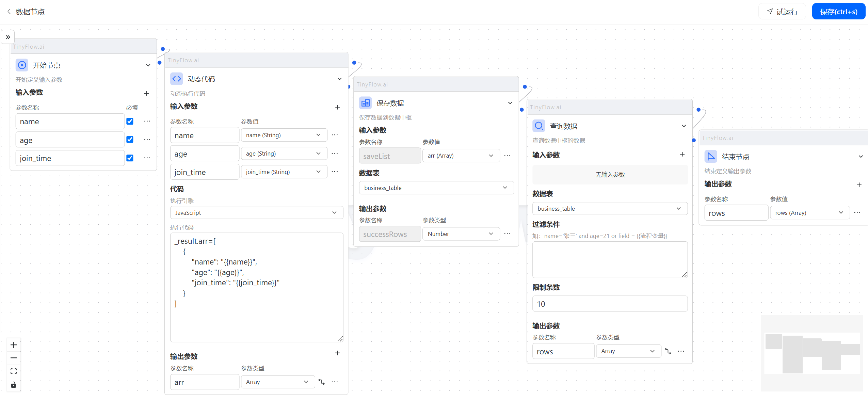Open business_table dropdown in save data node
Image resolution: width=868 pixels, height=401 pixels.
[436, 188]
